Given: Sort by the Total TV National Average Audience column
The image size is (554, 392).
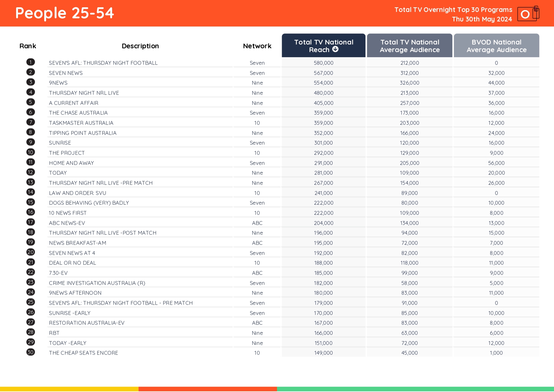Looking at the screenshot, I should (409, 45).
